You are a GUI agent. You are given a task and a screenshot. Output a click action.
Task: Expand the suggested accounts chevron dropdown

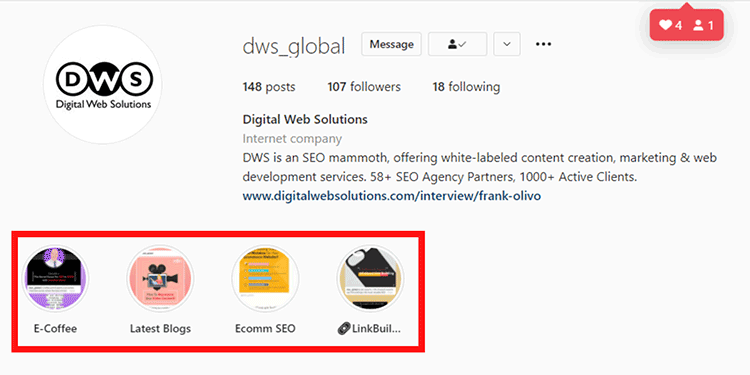(x=507, y=44)
